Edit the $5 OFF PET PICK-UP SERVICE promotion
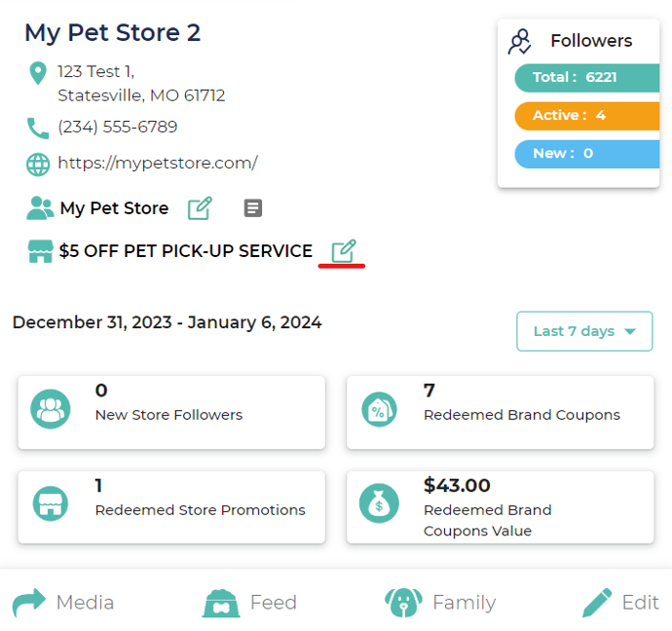The height and width of the screenshot is (631, 672). 343,251
